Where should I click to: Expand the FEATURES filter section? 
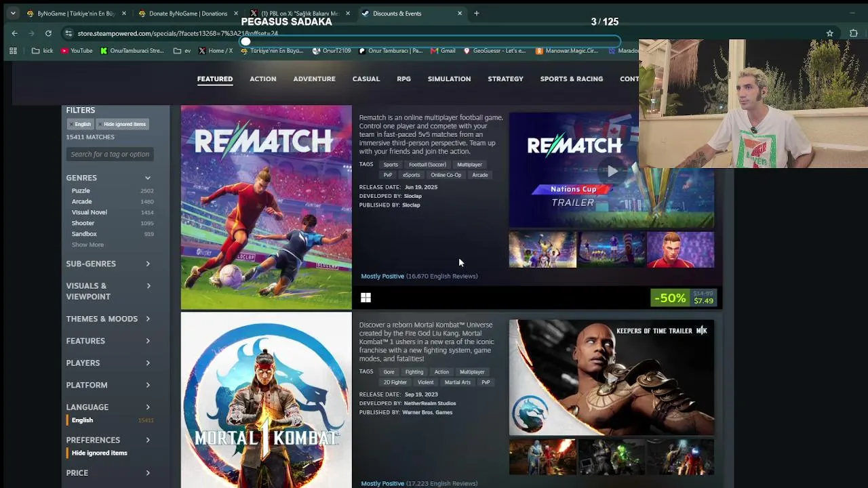pos(108,341)
